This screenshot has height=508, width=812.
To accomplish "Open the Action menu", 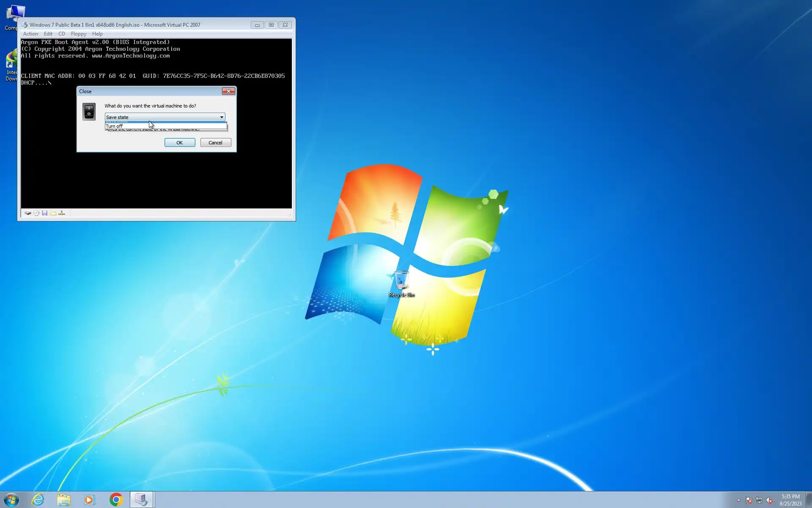I will tap(30, 34).
